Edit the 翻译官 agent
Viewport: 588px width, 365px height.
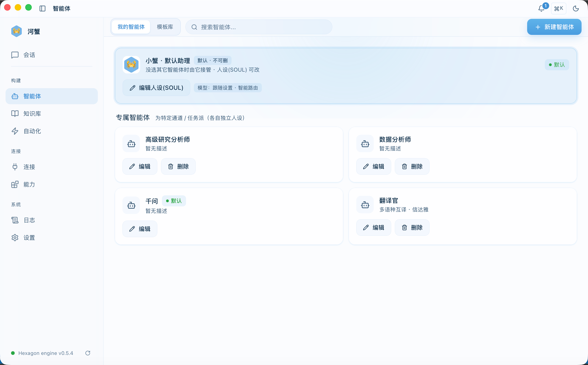373,227
